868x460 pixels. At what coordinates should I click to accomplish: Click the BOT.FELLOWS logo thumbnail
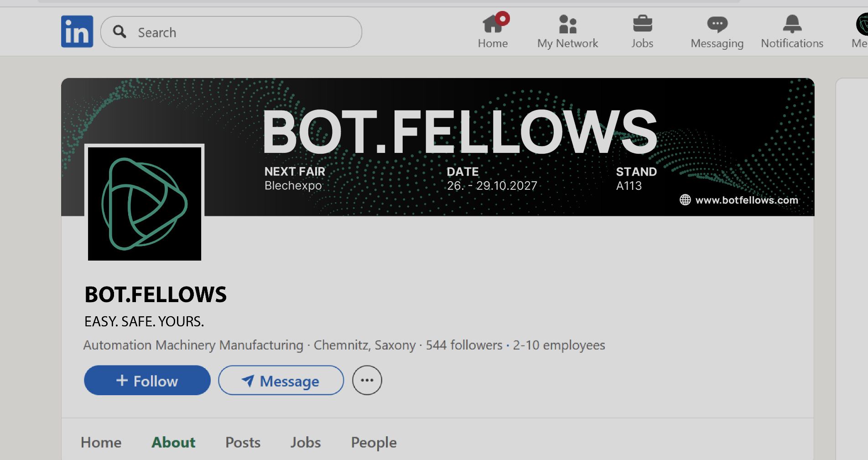(145, 203)
